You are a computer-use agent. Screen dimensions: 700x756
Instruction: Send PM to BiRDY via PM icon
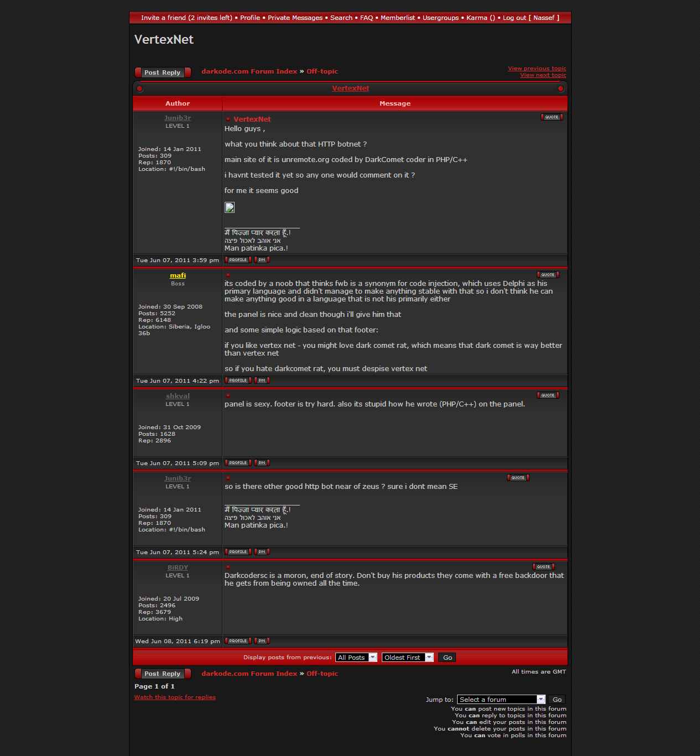[262, 641]
